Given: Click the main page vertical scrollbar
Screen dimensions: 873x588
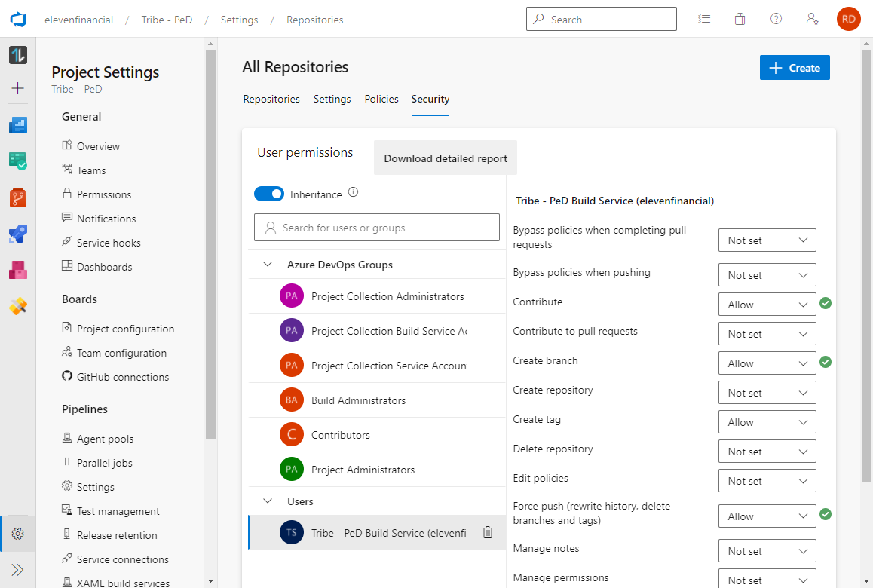Looking at the screenshot, I should 866,265.
